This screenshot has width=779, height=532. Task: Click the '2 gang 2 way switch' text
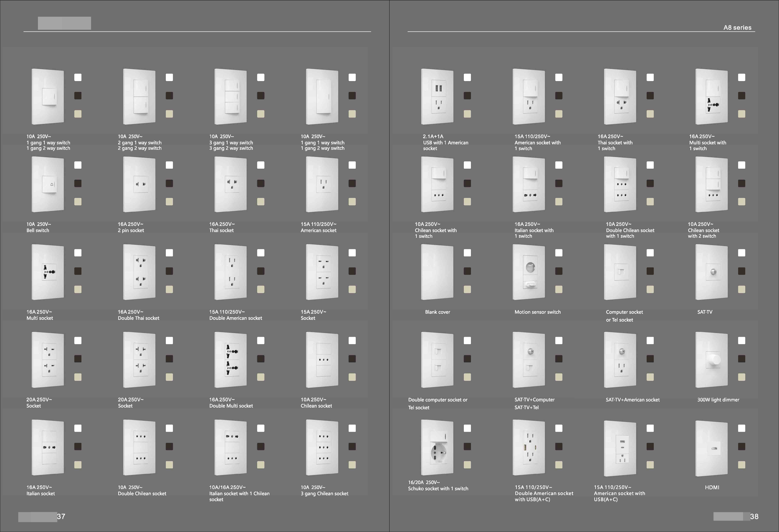point(139,148)
